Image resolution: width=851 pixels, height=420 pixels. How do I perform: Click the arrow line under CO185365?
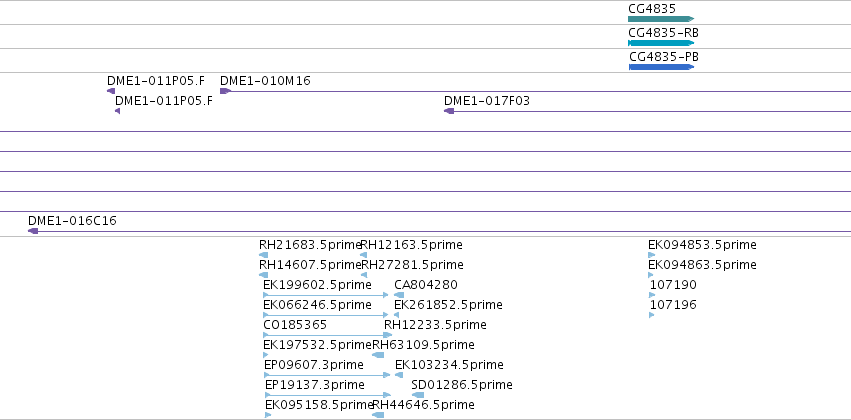click(x=327, y=335)
